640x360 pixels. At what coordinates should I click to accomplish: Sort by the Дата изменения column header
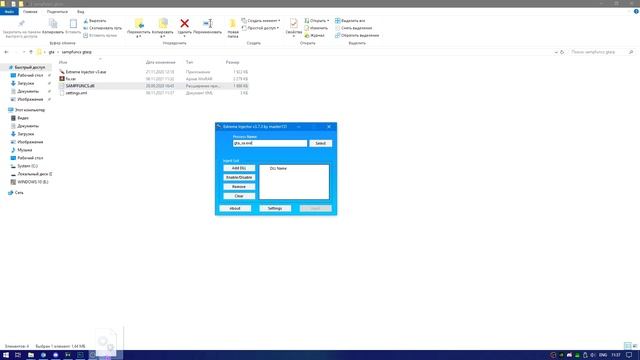160,62
